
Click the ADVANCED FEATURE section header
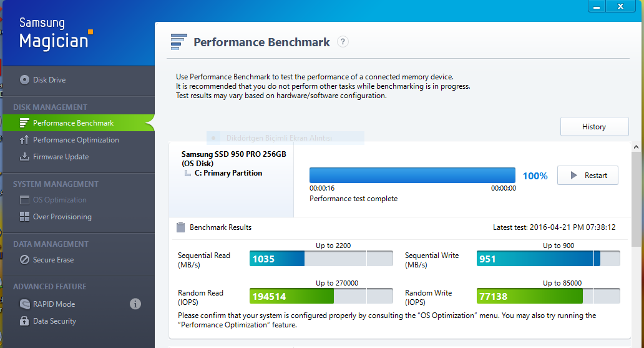click(x=50, y=286)
